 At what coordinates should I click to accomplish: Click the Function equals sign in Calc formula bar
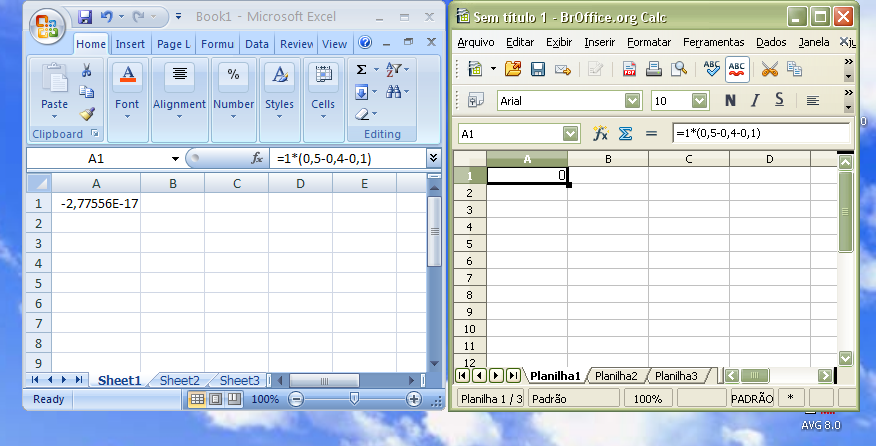tap(651, 134)
